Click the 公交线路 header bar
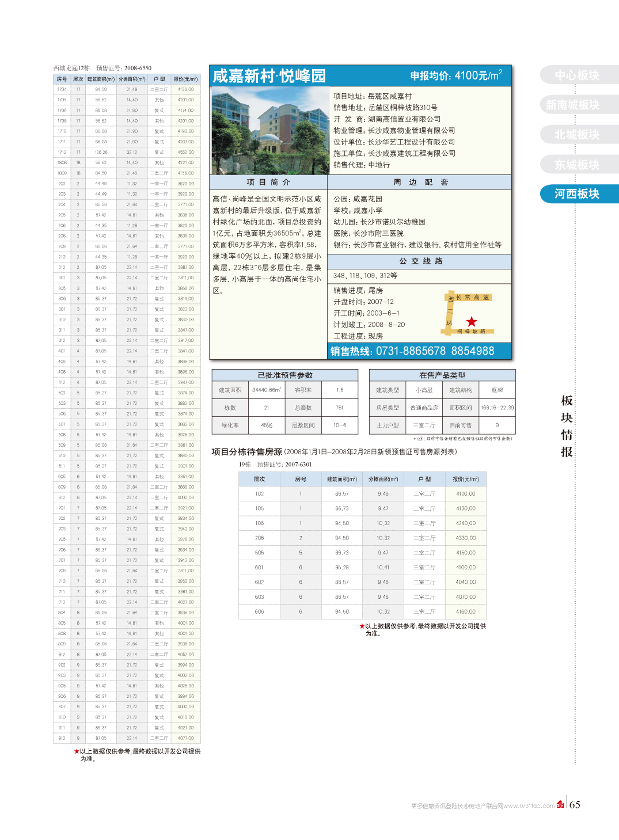This screenshot has height=840, width=619. point(420,261)
